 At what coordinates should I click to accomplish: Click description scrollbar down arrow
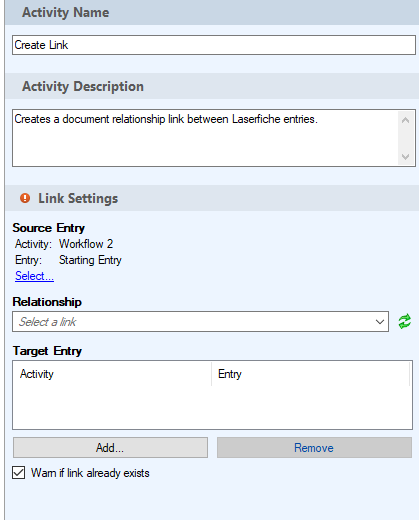tap(405, 156)
